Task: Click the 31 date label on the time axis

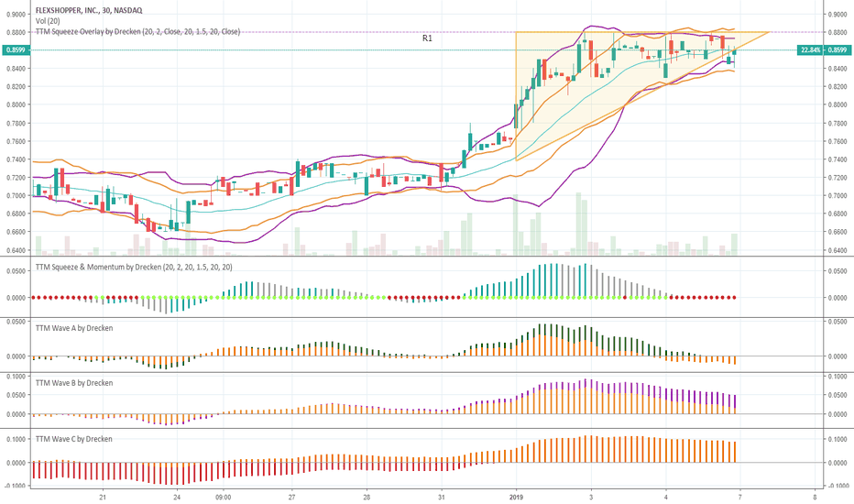Action: [441, 497]
